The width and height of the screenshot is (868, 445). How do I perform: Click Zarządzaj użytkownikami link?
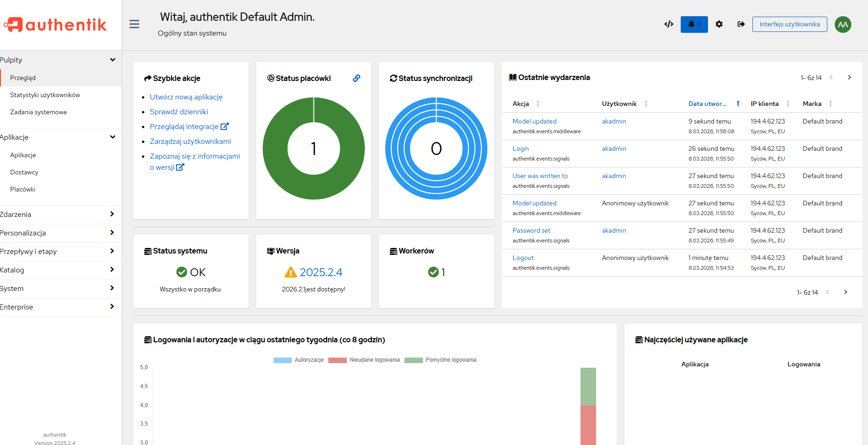pyautogui.click(x=191, y=141)
